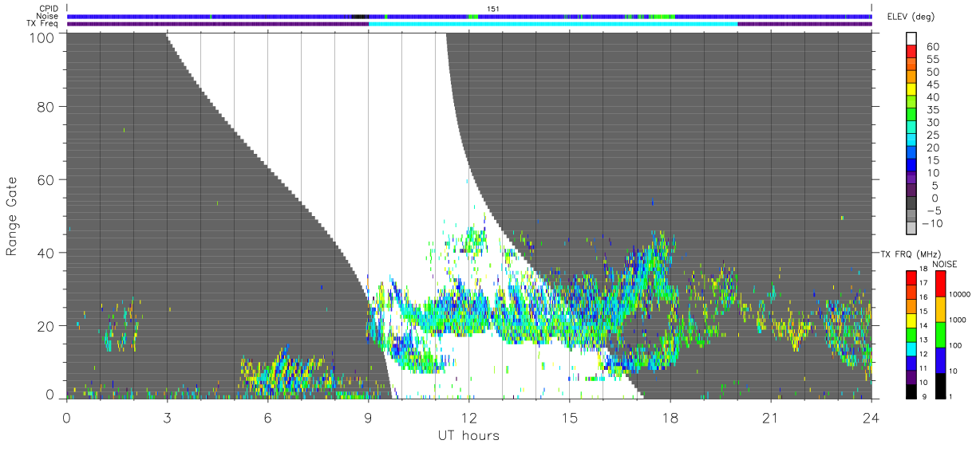Pick the black TX frequency swatch between 9 and 10

pyautogui.click(x=911, y=391)
